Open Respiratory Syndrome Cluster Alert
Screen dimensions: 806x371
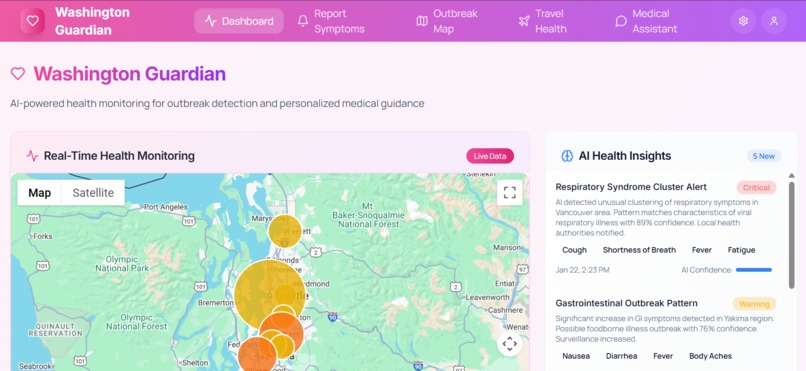click(631, 187)
